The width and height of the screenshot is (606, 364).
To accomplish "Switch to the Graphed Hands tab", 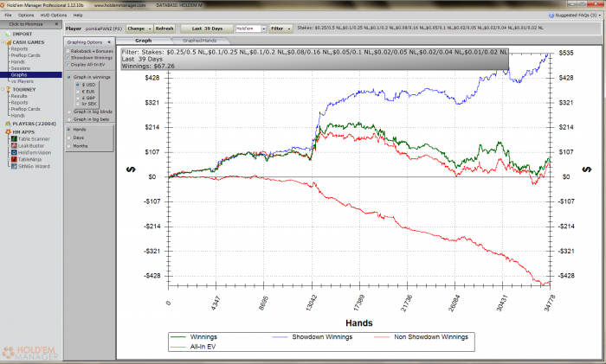I will pyautogui.click(x=200, y=41).
